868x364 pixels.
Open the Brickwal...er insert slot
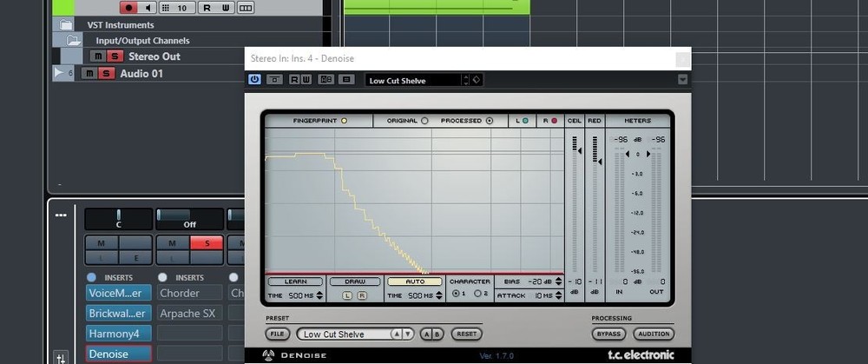[x=118, y=313]
